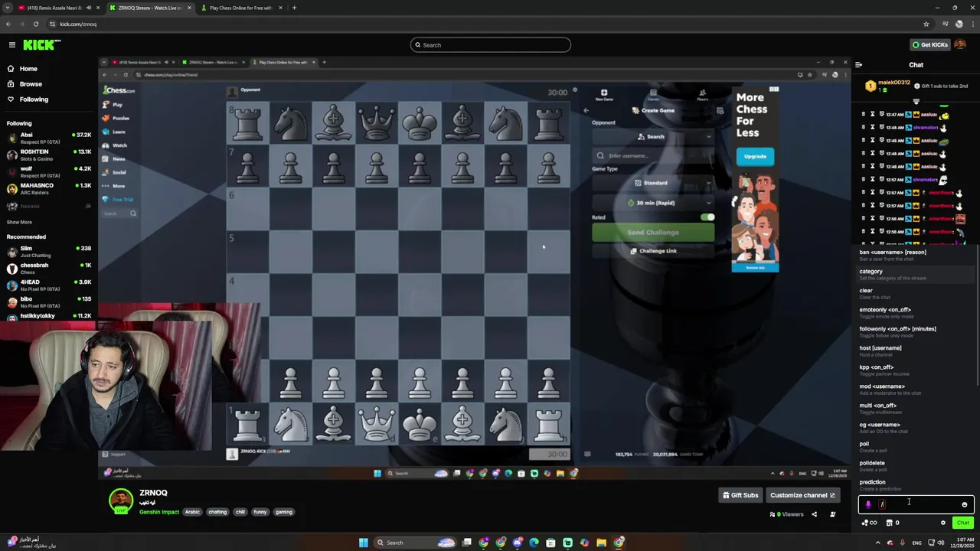Click the purple identity badge in chat input

point(868,504)
